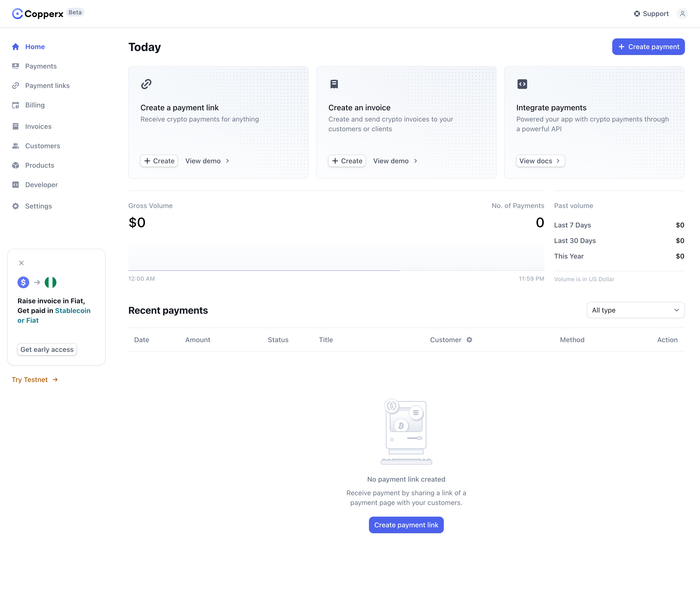Click the gear icon next to Customer column

(469, 340)
